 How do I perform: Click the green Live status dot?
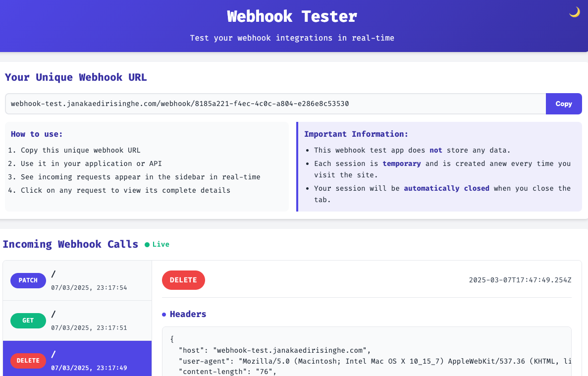tap(147, 245)
